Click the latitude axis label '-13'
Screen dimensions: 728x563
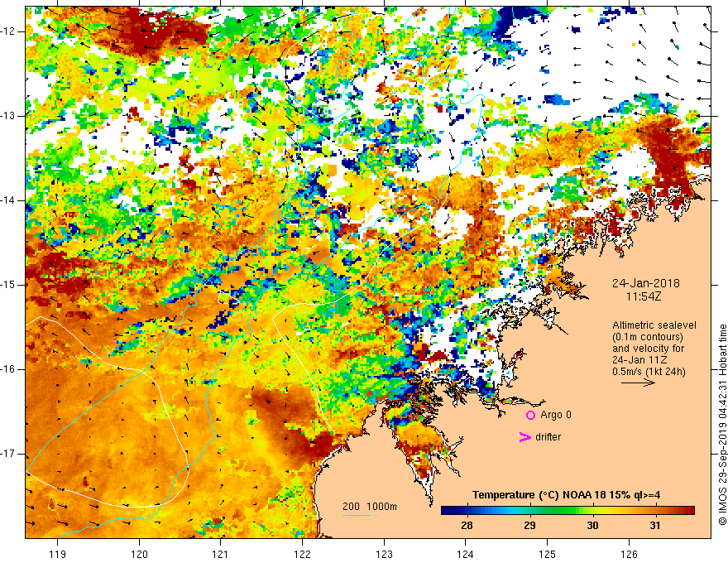(x=10, y=116)
